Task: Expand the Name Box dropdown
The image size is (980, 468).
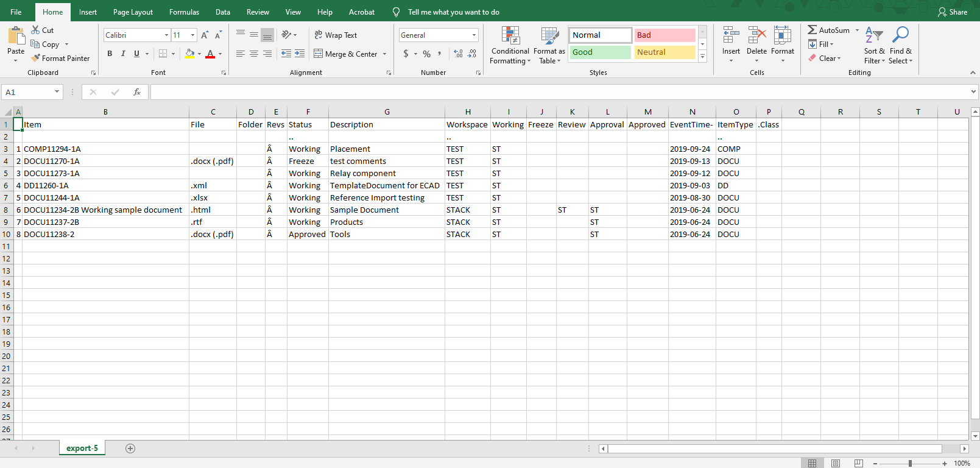Action: [57, 92]
